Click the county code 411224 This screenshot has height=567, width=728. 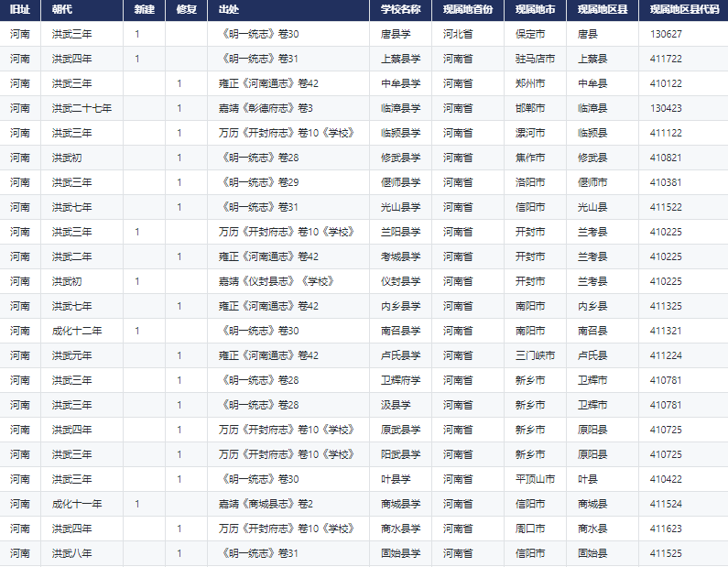coord(666,355)
